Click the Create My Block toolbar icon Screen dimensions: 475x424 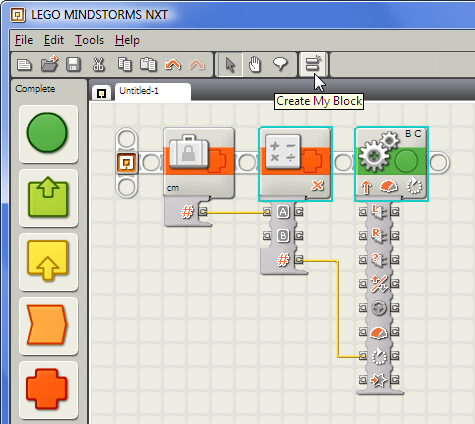[x=313, y=64]
